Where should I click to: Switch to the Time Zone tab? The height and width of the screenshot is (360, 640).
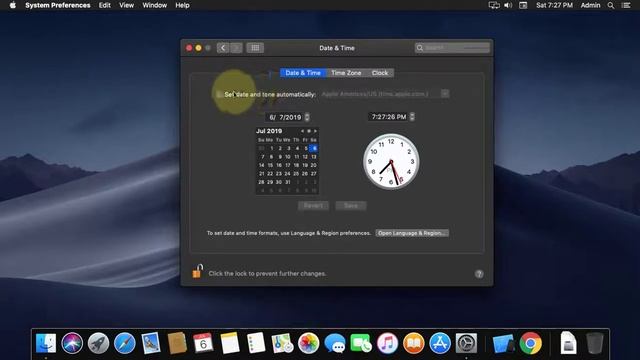click(346, 73)
